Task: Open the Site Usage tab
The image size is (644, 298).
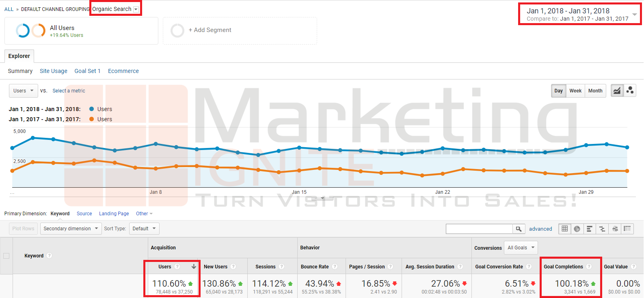Action: click(54, 71)
